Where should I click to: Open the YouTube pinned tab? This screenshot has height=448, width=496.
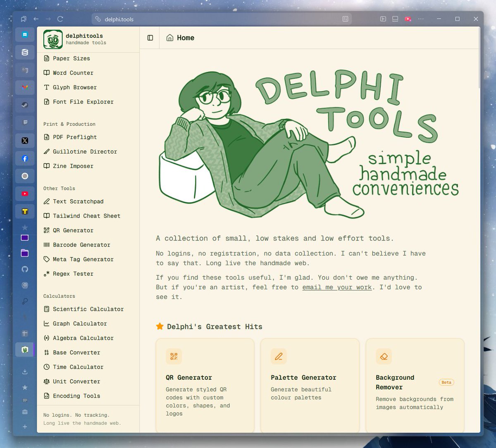pos(25,194)
